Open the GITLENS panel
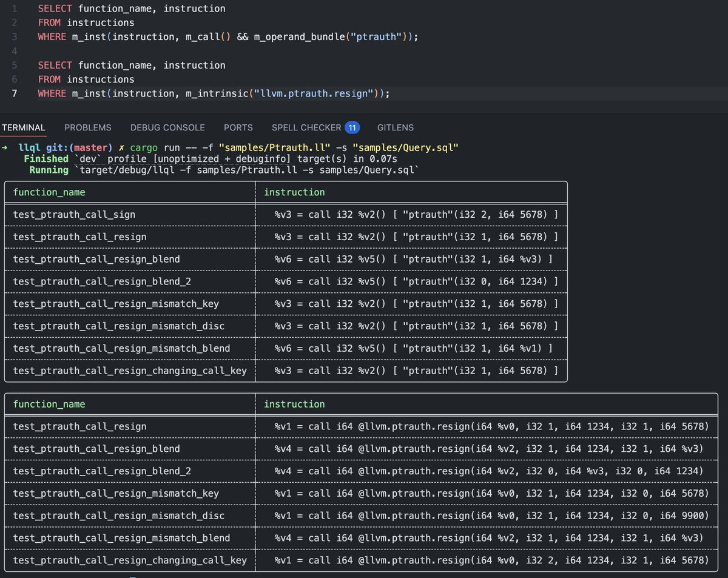Image resolution: width=728 pixels, height=578 pixels. 395,127
